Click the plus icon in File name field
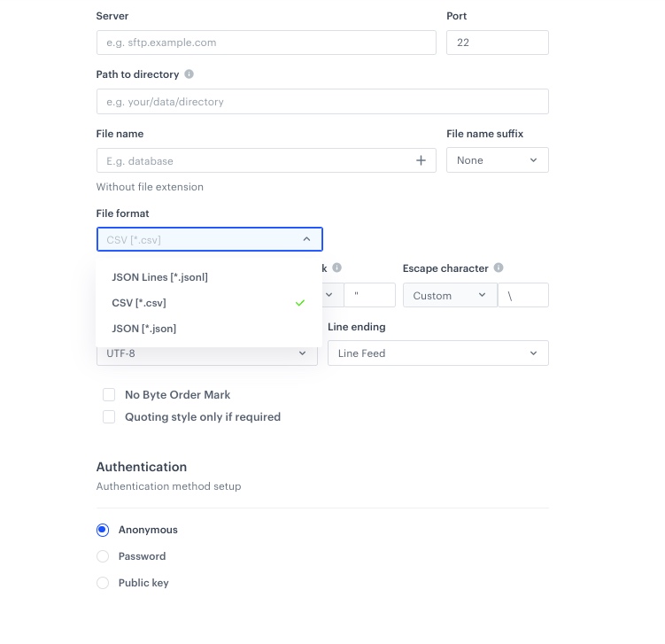The width and height of the screenshot is (665, 644). click(421, 160)
